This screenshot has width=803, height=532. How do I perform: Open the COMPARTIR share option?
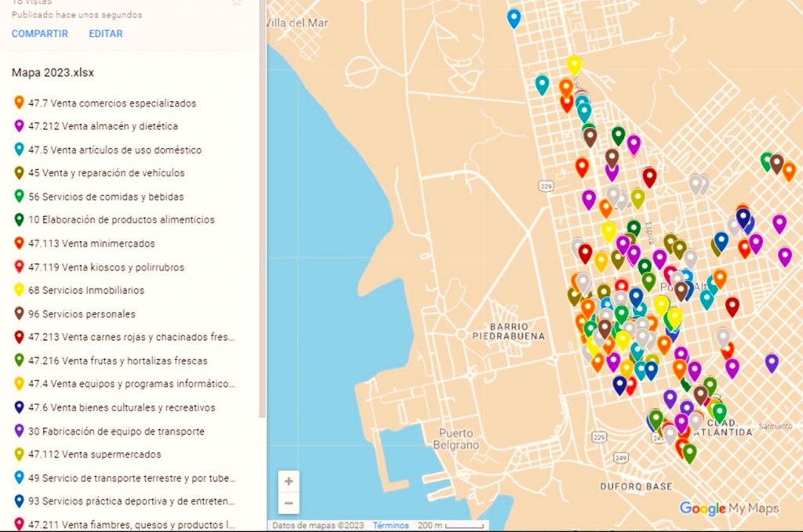tap(39, 34)
